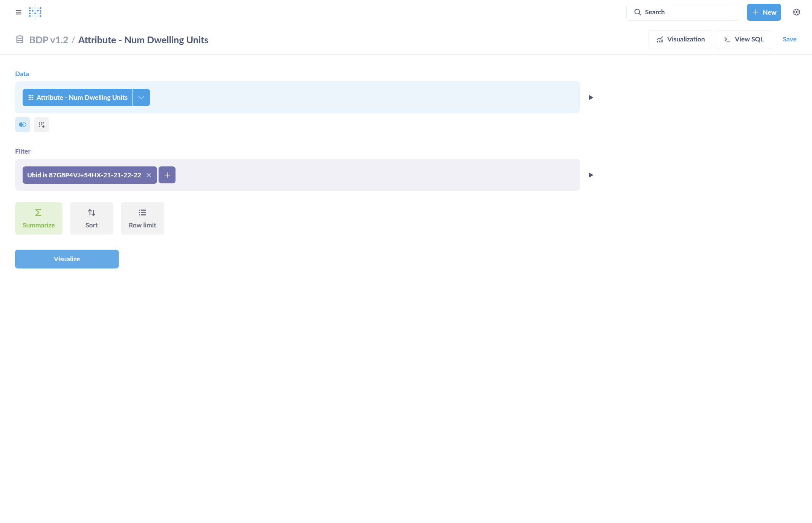The width and height of the screenshot is (812, 523).
Task: Add a custom column via grid-plus icon
Action: 41,125
